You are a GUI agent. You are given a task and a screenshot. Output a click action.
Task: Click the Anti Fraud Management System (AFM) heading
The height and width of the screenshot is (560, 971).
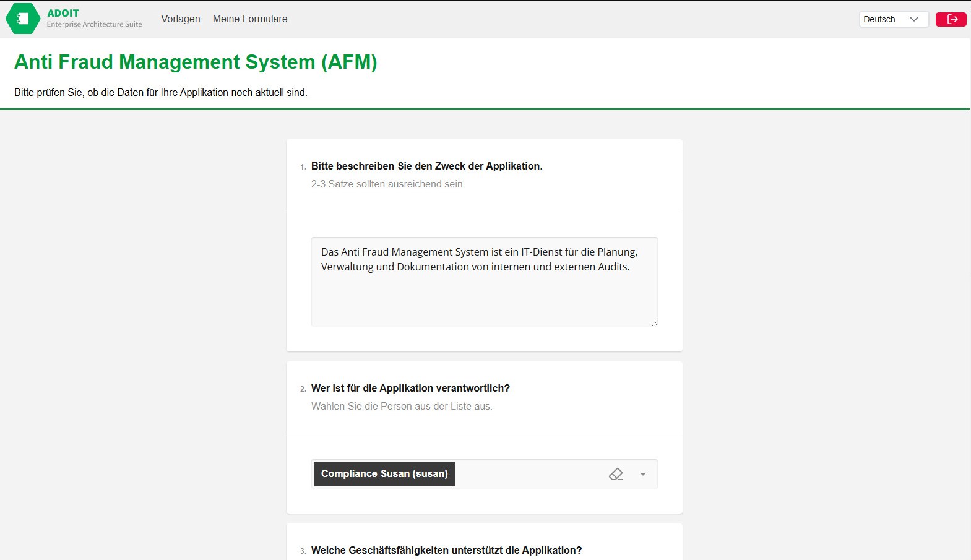196,62
